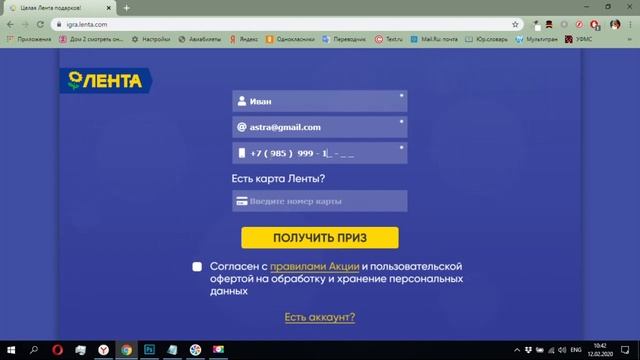Click the padlock site info icon
Viewport: 640px width, 360px height.
tap(59, 24)
